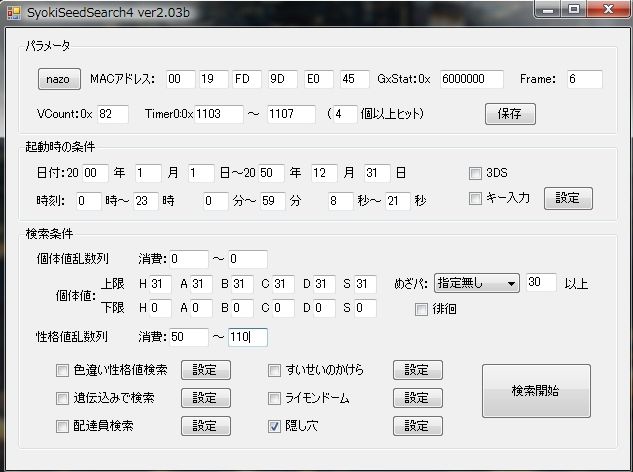Click the Timer0 upper field 1107
Image resolution: width=633 pixels, height=472 pixels.
pos(291,114)
